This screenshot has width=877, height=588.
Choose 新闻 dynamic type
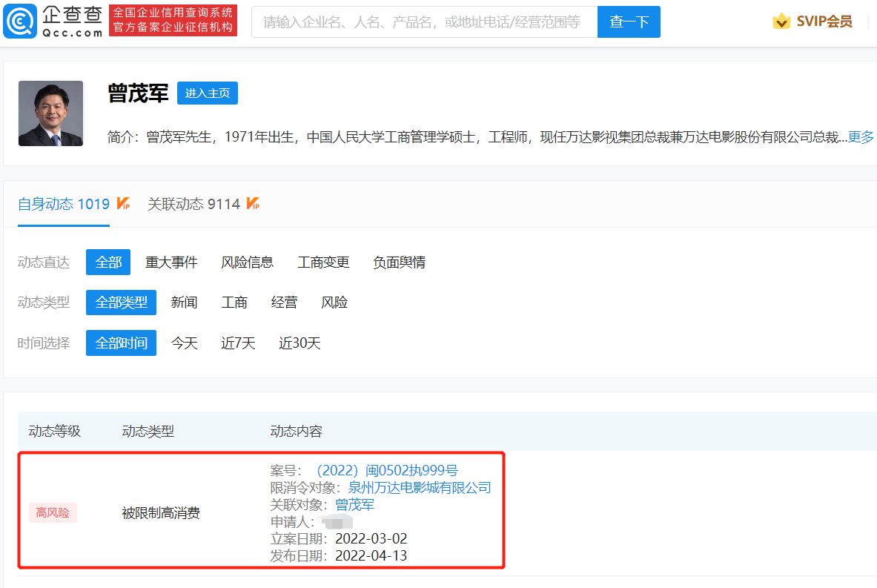pyautogui.click(x=184, y=302)
